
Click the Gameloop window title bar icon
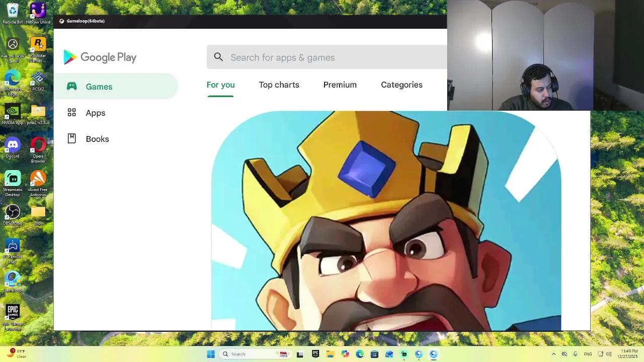point(62,21)
